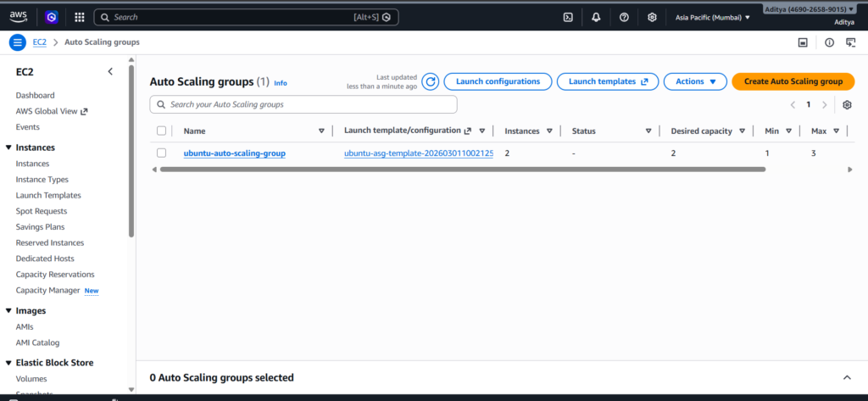The width and height of the screenshot is (868, 401).
Task: Open the notifications bell
Action: (596, 17)
